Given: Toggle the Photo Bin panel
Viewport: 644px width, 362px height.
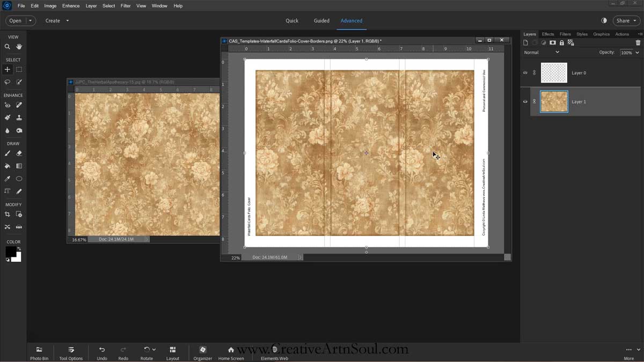Looking at the screenshot, I should tap(39, 353).
